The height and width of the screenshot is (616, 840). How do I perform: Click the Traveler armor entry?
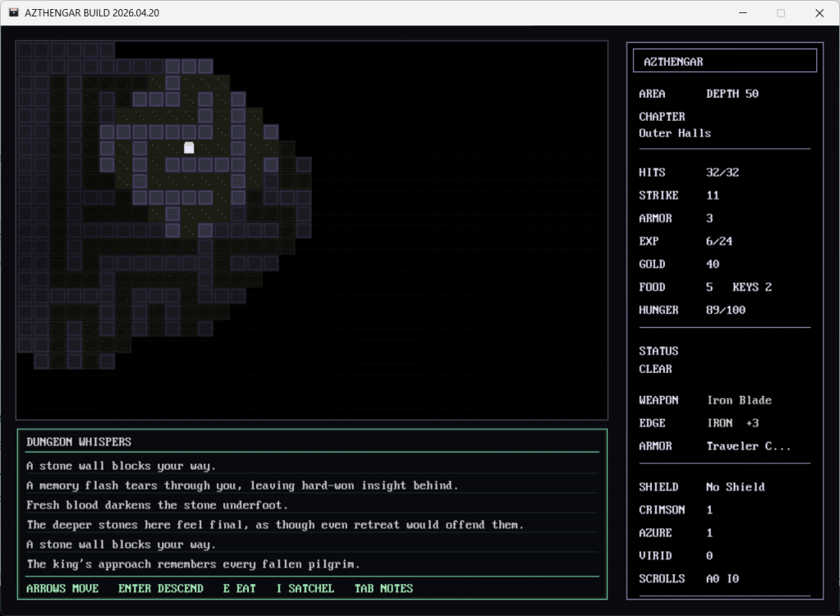coord(746,446)
